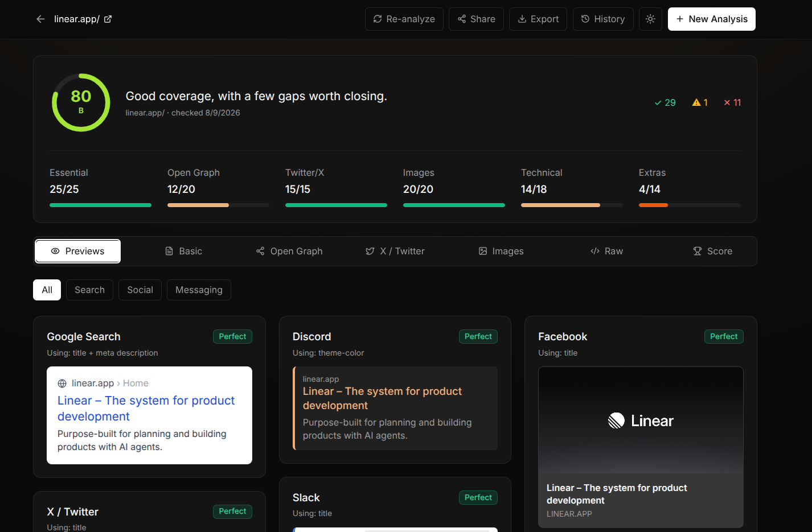Click the Discord embed title link
The image size is (812, 532).
pyautogui.click(x=382, y=398)
